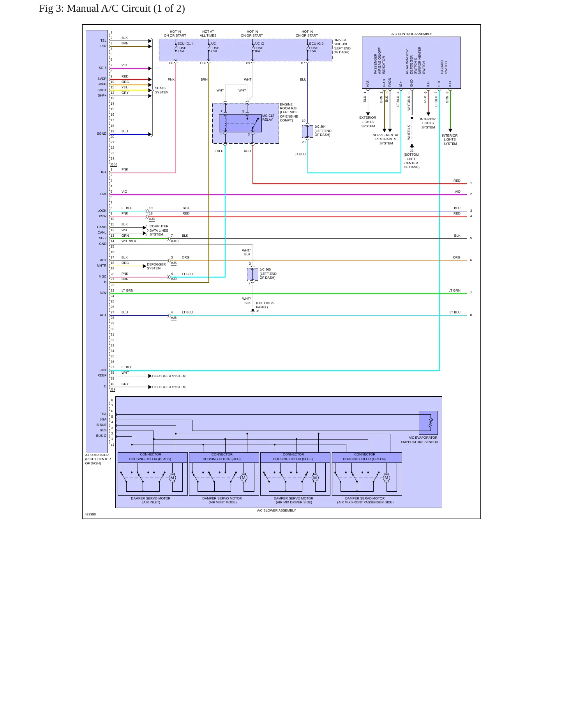Viewport: 563px width, 728px height.
Task: Click the "TEA" amplifier pin label
Action: point(103,414)
